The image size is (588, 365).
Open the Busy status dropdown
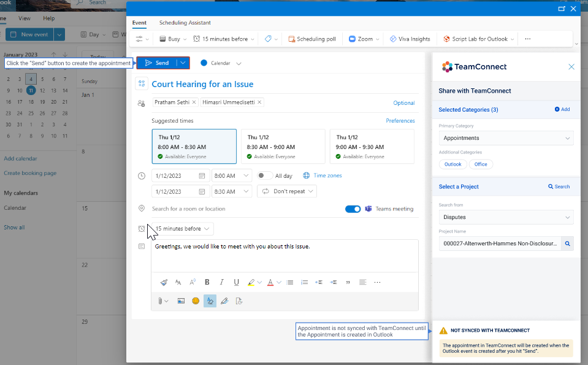point(173,39)
